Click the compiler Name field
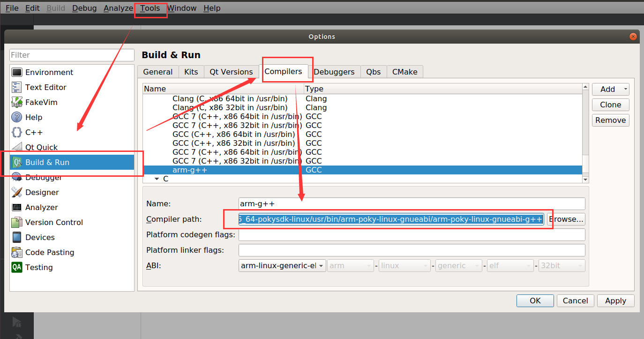 point(412,203)
